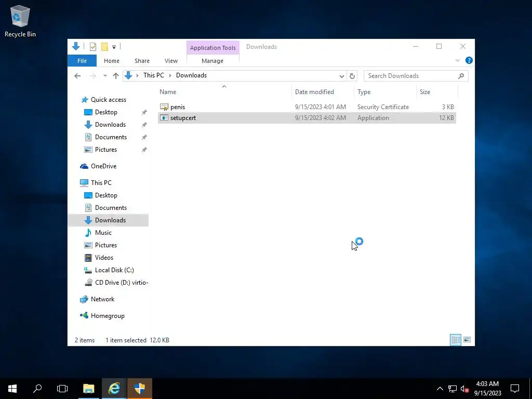Click the Search Downloads field

point(416,76)
